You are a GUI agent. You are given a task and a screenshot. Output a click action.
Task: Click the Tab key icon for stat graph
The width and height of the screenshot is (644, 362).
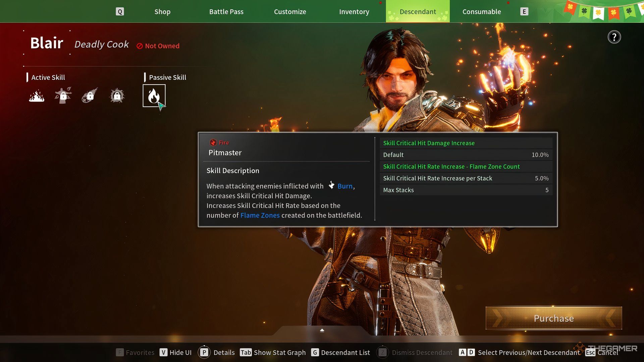tap(246, 352)
